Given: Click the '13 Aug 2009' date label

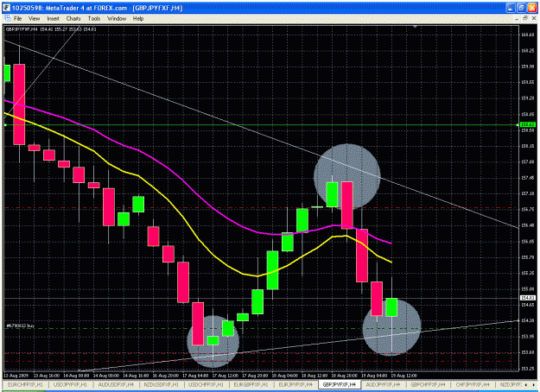Looking at the screenshot, I should click(x=16, y=376).
